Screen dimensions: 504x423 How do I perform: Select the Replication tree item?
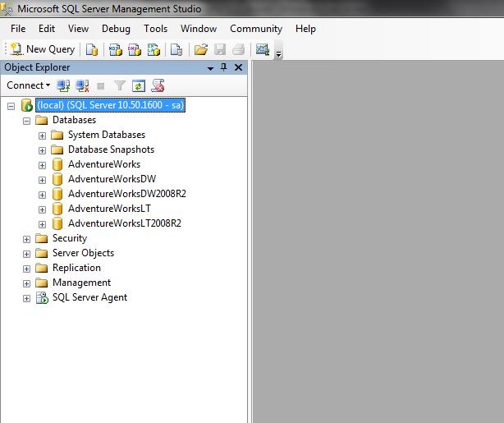(76, 268)
